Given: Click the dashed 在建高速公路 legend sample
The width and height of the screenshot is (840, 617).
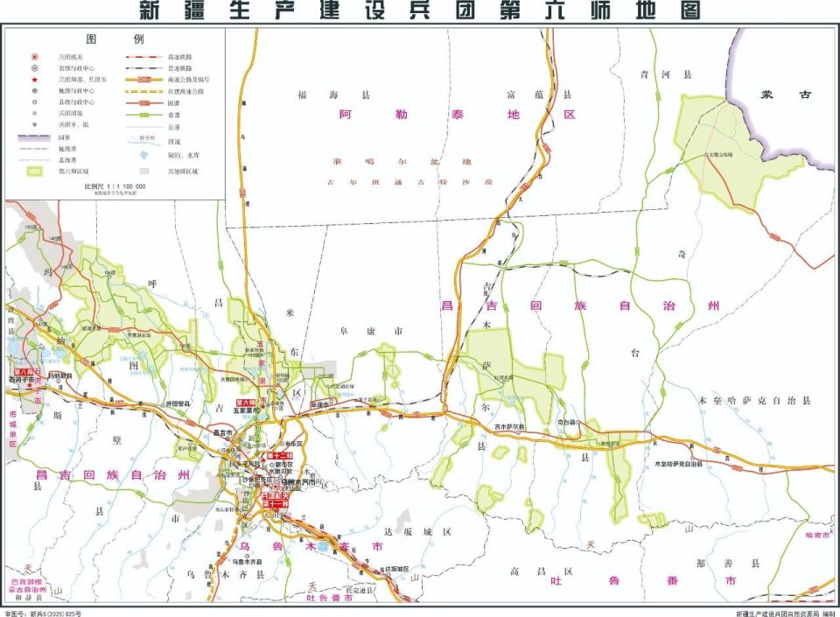Looking at the screenshot, I should click(144, 91).
